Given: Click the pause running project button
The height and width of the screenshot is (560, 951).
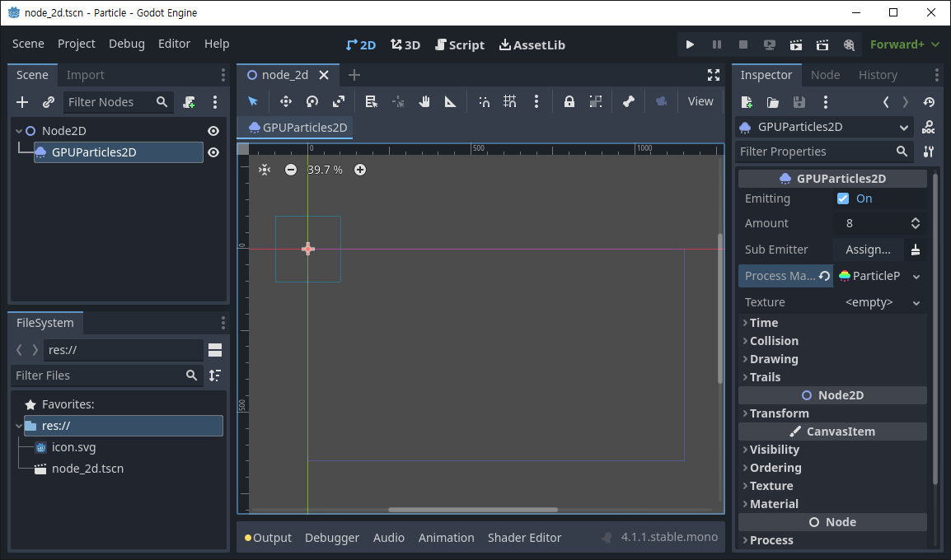Looking at the screenshot, I should (716, 44).
